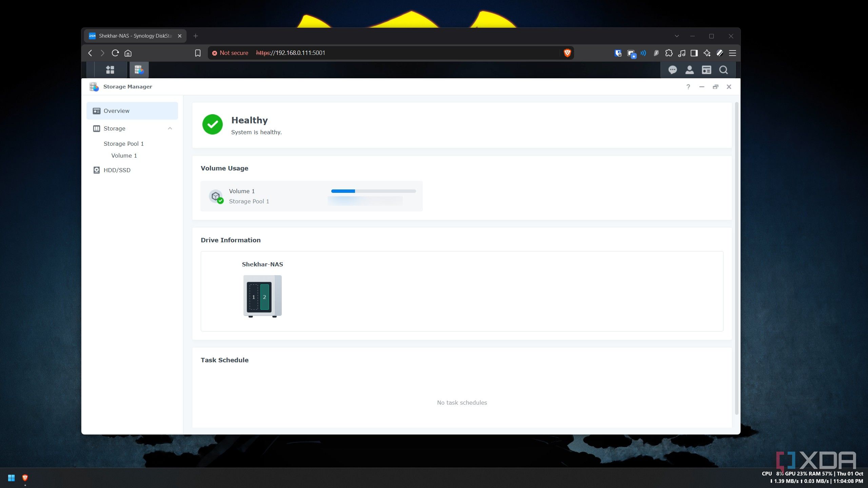This screenshot has width=868, height=488.
Task: Open a new browser tab
Action: (x=196, y=36)
